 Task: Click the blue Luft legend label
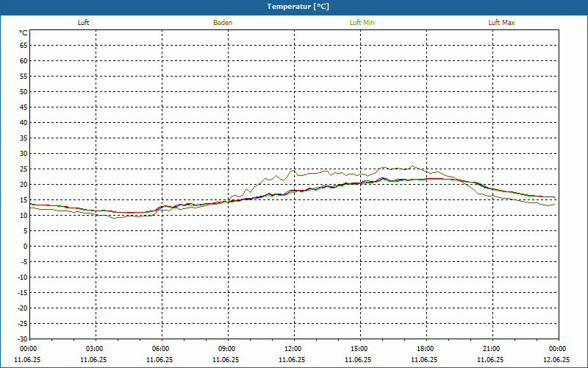(83, 23)
